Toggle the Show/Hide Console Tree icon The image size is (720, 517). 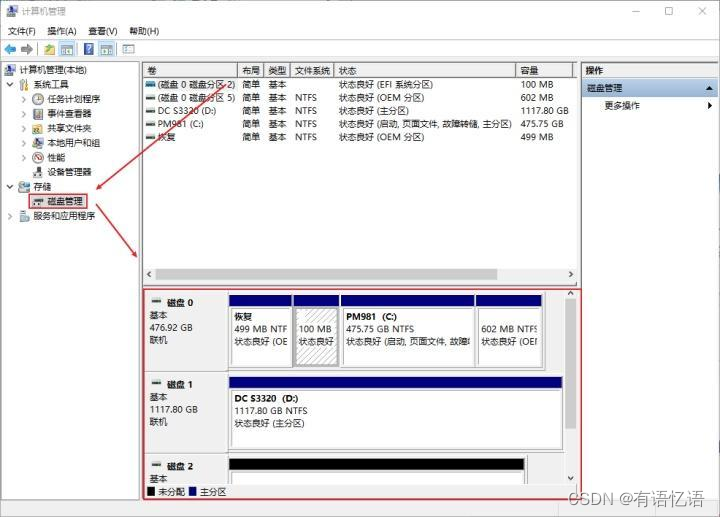(67, 49)
